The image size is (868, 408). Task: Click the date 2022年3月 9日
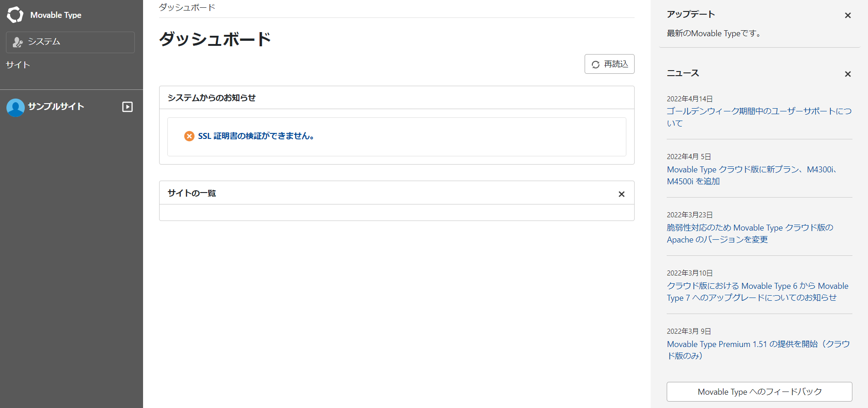[689, 331]
